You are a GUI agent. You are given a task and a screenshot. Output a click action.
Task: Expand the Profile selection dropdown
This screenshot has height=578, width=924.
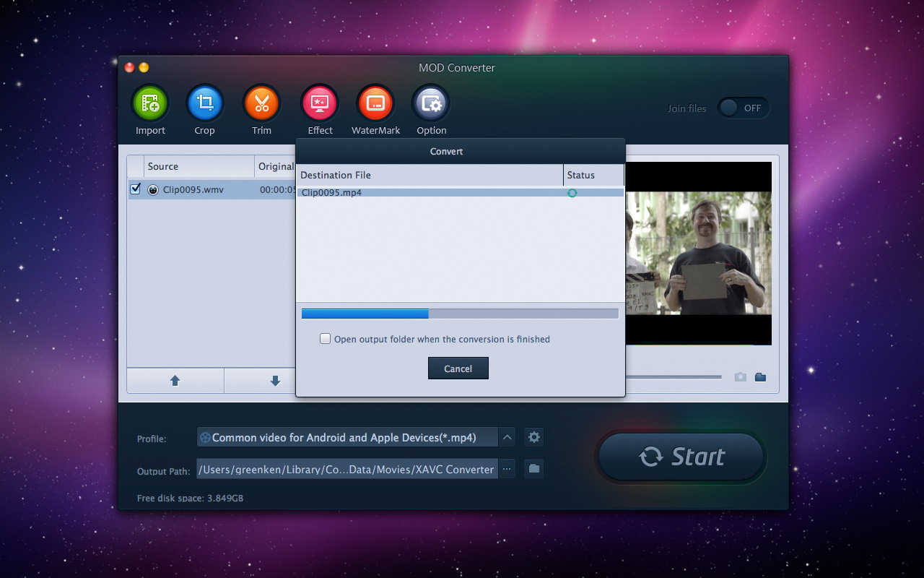tap(507, 436)
